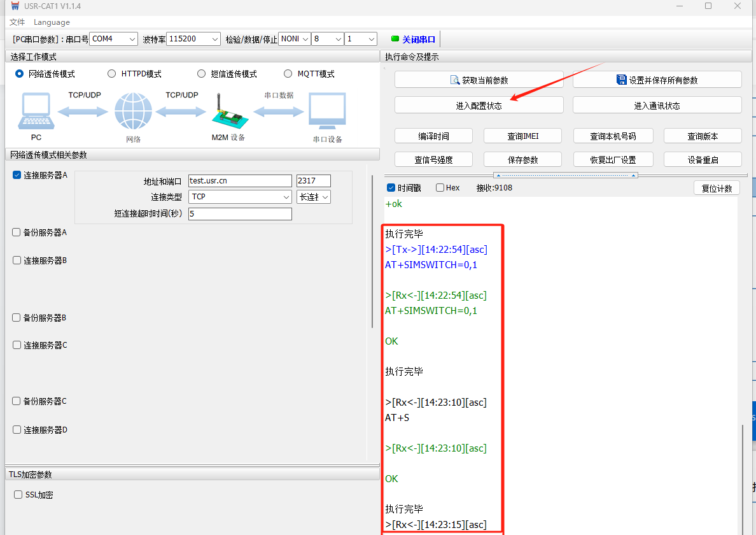The height and width of the screenshot is (535, 756).
Task: Check the 备份服务器A checkbox
Action: coord(17,232)
